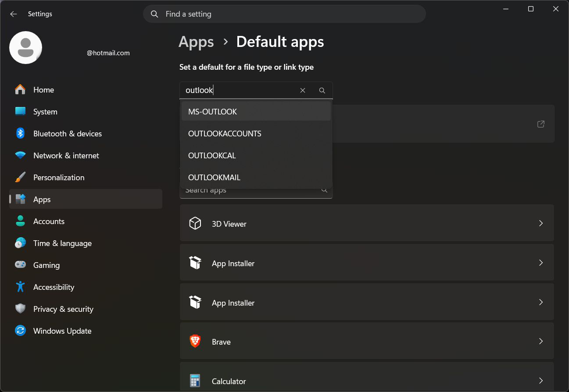Viewport: 569px width, 392px height.
Task: Click the search icon in file type box
Action: tap(322, 90)
